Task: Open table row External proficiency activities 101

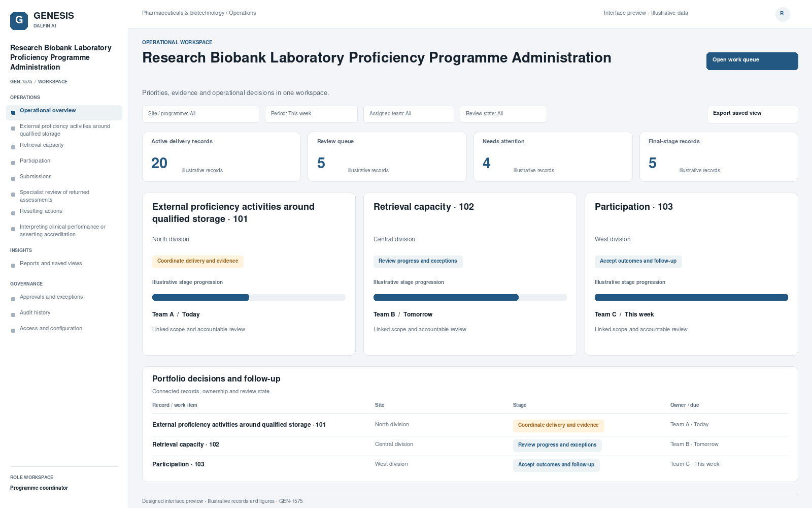Action: tap(470, 425)
